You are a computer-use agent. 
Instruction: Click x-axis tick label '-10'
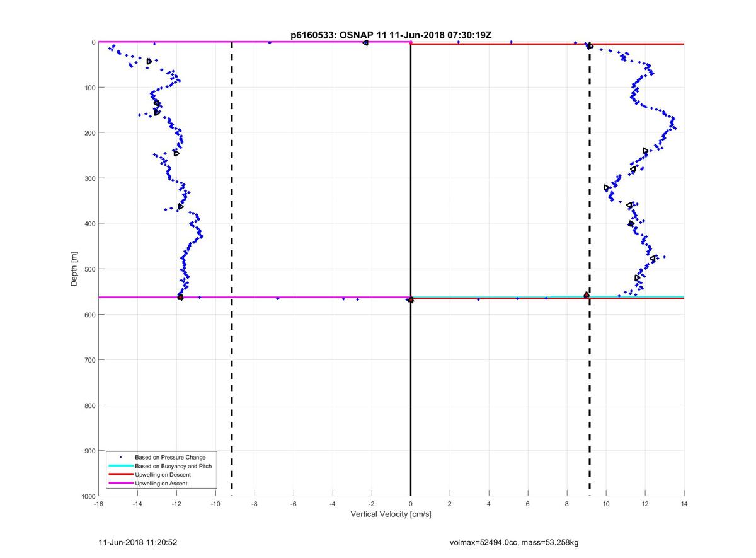tap(215, 503)
